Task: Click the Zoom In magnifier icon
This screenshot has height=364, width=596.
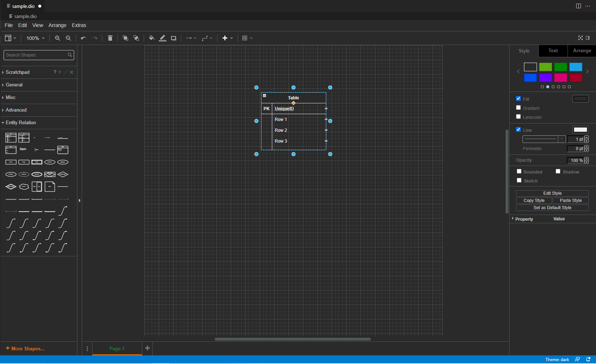Action: tap(57, 38)
